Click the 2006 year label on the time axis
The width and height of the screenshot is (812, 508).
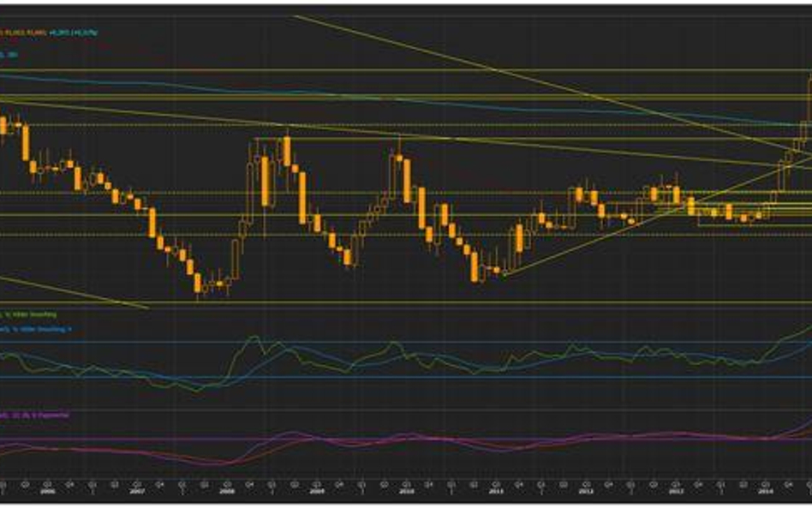(x=47, y=491)
